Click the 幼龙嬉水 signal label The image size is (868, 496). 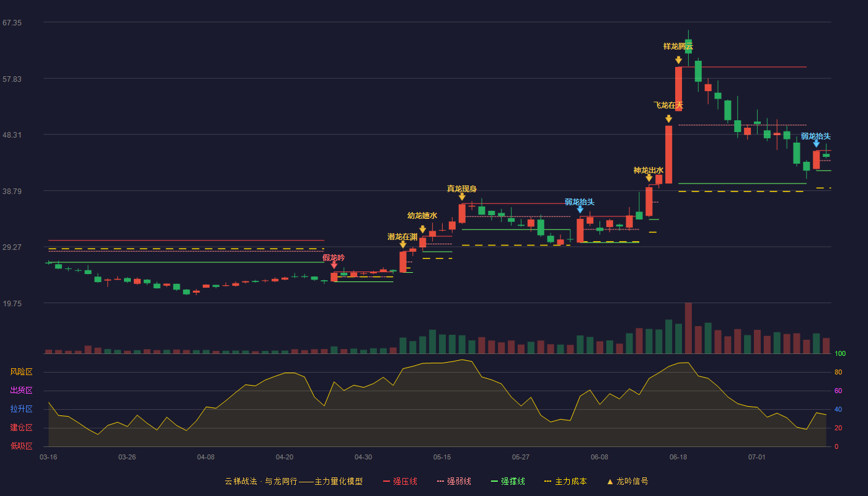point(422,216)
